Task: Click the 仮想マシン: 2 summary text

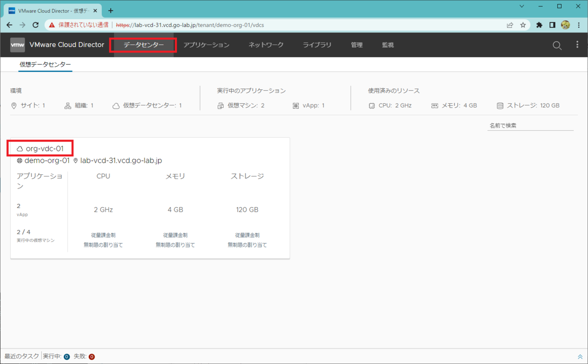Action: (246, 105)
